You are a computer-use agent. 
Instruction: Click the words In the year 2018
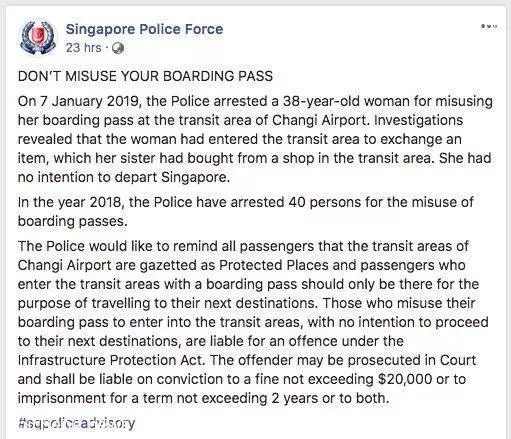70,202
